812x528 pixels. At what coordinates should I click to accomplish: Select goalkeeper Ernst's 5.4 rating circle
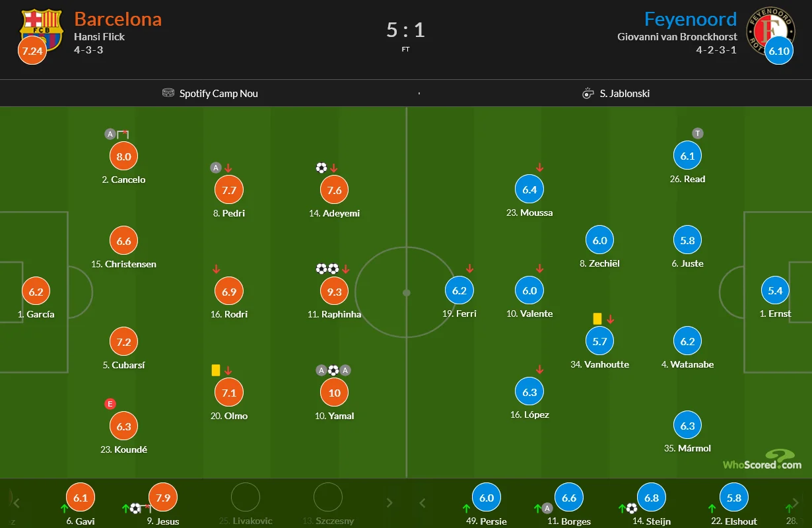pos(775,290)
